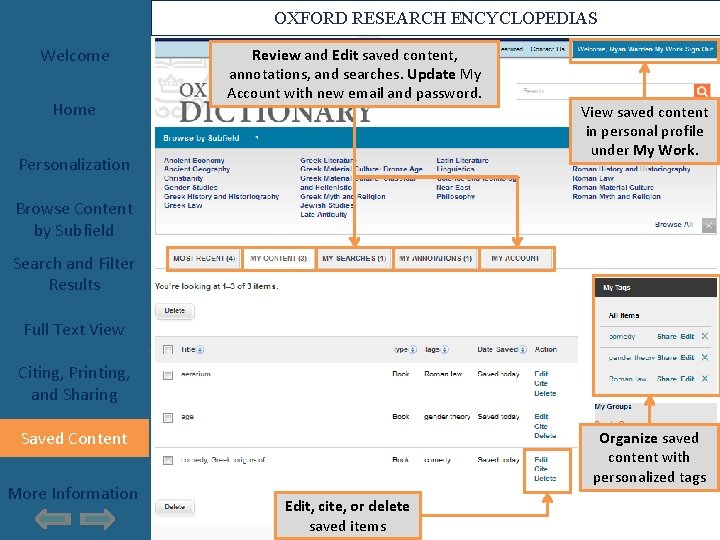Click Edit for the comedy tag
720x540 pixels.
click(x=687, y=337)
